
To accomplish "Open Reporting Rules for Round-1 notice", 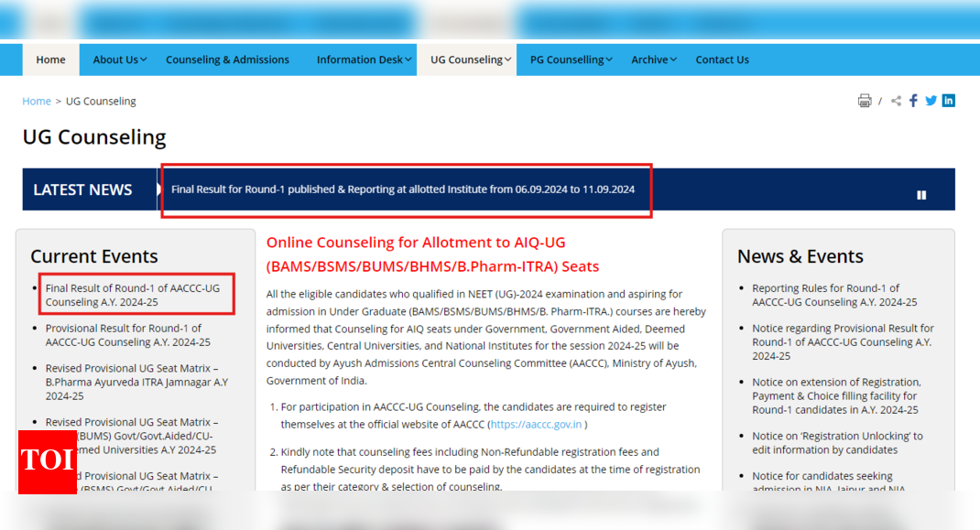I will (x=834, y=295).
